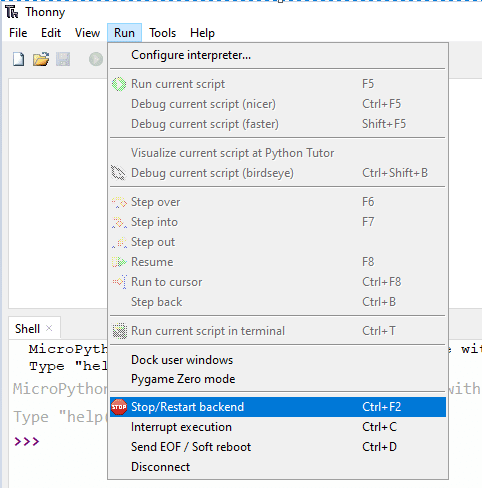Click the Ctrl+Shift+B shortcut text

coord(395,173)
